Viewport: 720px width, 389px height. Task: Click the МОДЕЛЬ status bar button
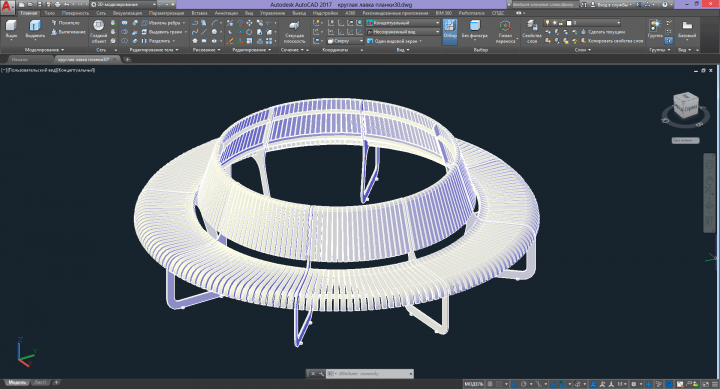click(473, 384)
